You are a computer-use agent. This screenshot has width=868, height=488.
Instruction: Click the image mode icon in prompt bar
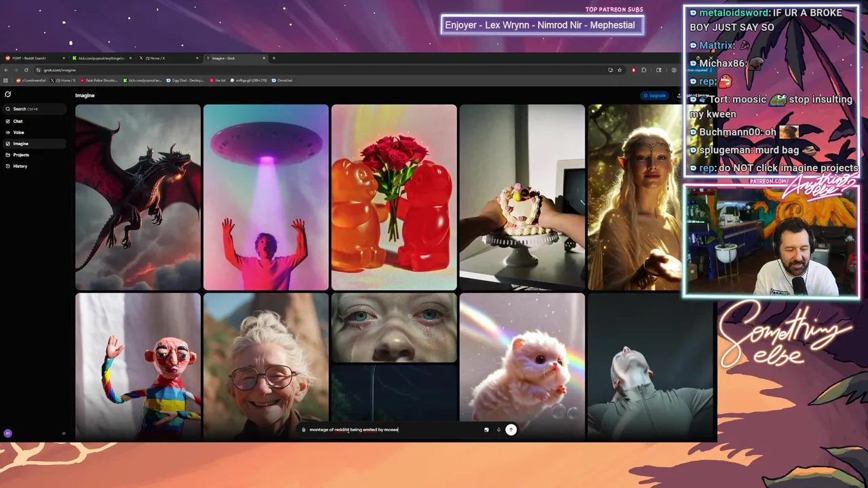(x=486, y=430)
